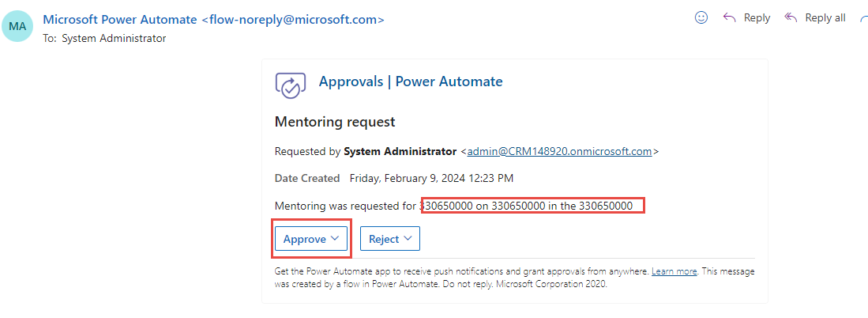Click the MA sender avatar
Screen dimensions: 868x318
click(x=19, y=26)
